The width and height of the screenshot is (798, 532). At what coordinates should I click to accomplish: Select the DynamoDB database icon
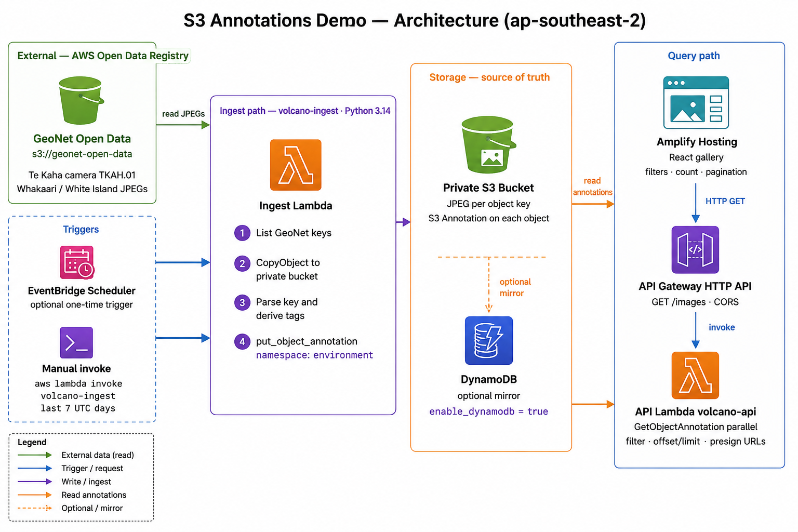pos(489,340)
